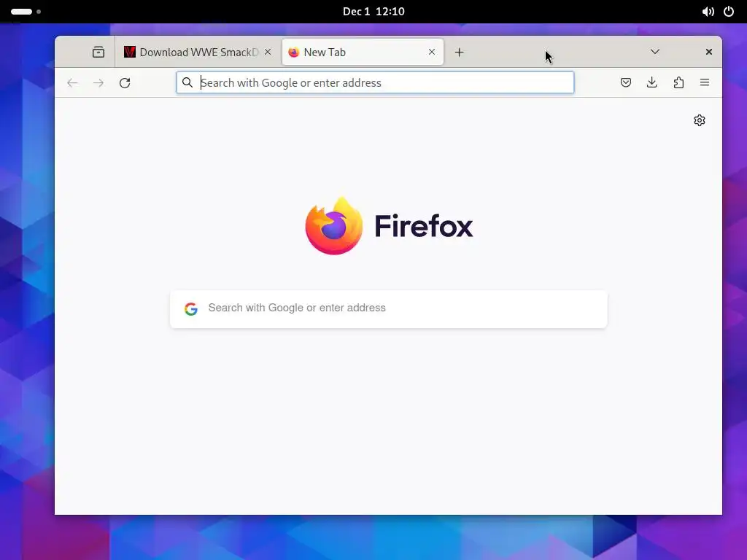This screenshot has width=747, height=560.
Task: Select the New Tab tab
Action: tap(363, 52)
